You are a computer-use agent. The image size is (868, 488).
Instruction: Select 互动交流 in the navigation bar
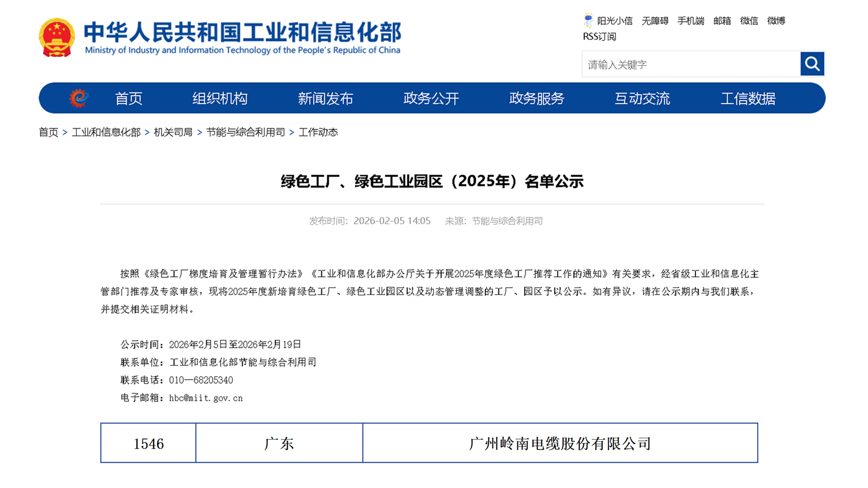642,98
